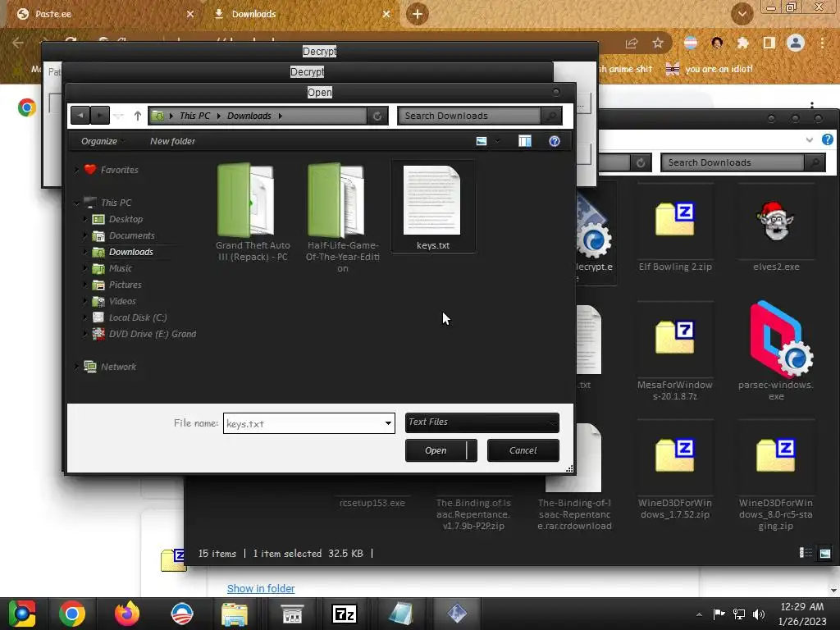This screenshot has height=630, width=840.
Task: Click the search magnifier in Open dialog
Action: 550,116
